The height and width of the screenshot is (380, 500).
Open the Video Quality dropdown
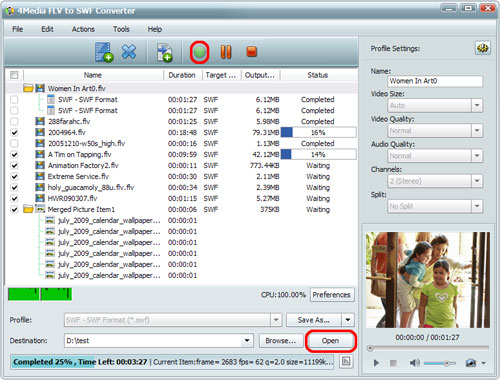coord(477,131)
